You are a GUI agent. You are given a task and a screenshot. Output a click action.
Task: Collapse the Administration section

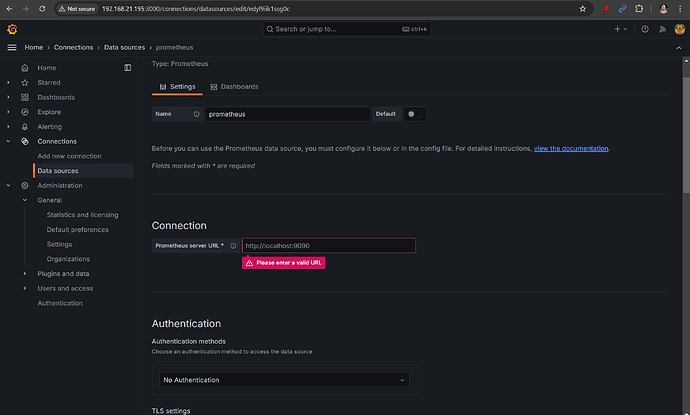9,185
